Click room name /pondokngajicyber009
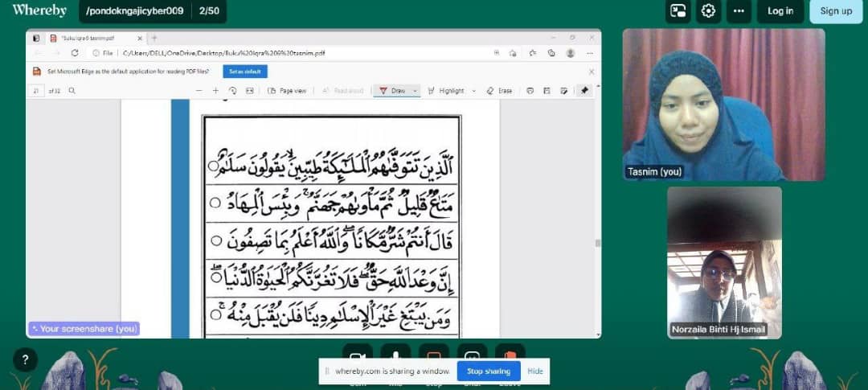The image size is (868, 390). [135, 11]
